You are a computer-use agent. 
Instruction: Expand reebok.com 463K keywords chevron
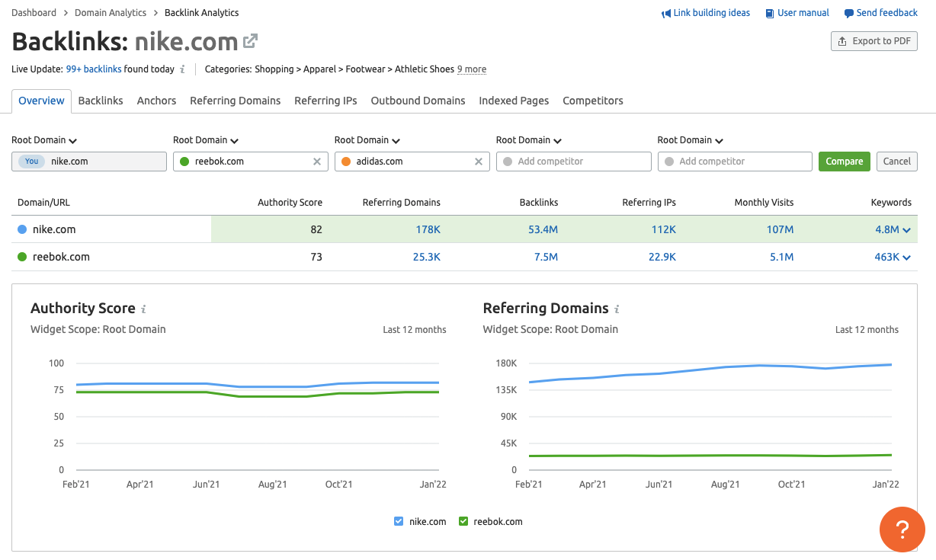[907, 258]
